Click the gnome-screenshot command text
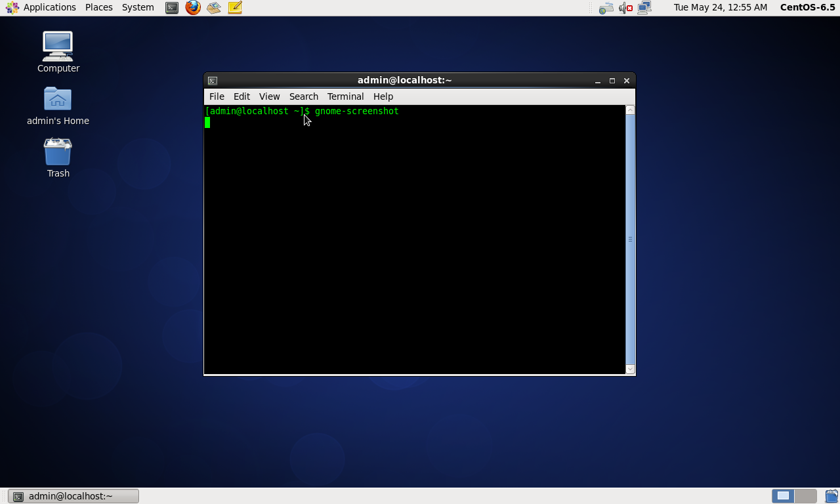Screen dimensions: 840x504 (357, 111)
